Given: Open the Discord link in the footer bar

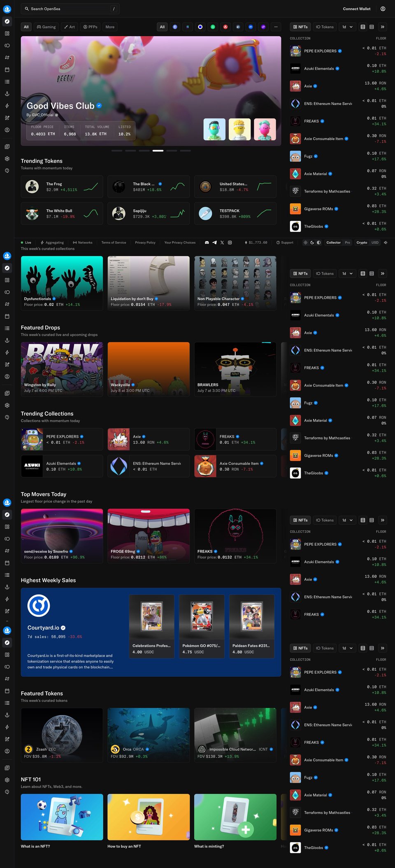Looking at the screenshot, I should (207, 243).
